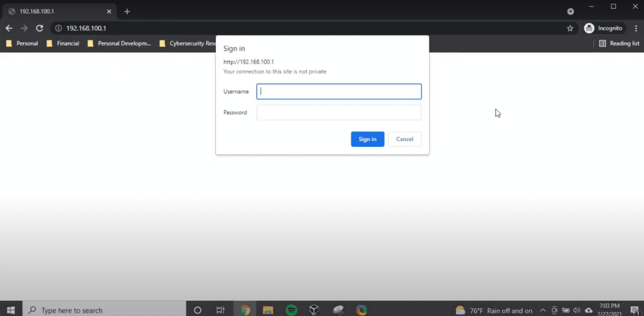Expand hidden icons in the system tray

tap(543, 310)
